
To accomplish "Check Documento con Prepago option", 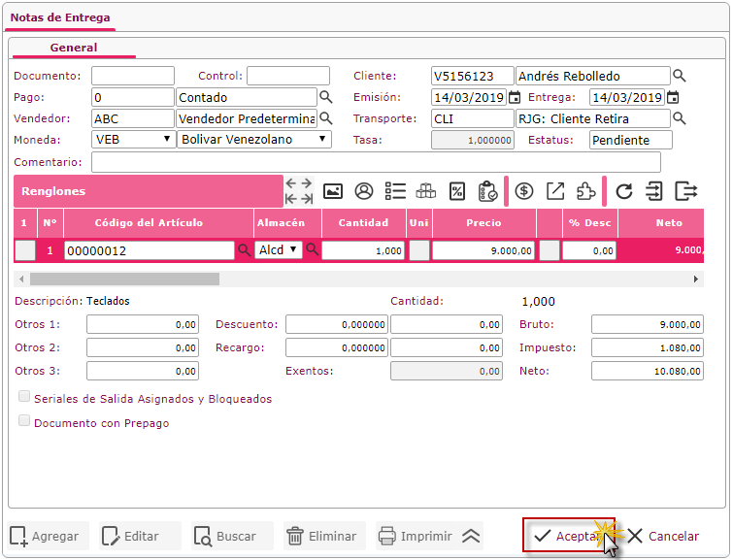I will tap(24, 421).
